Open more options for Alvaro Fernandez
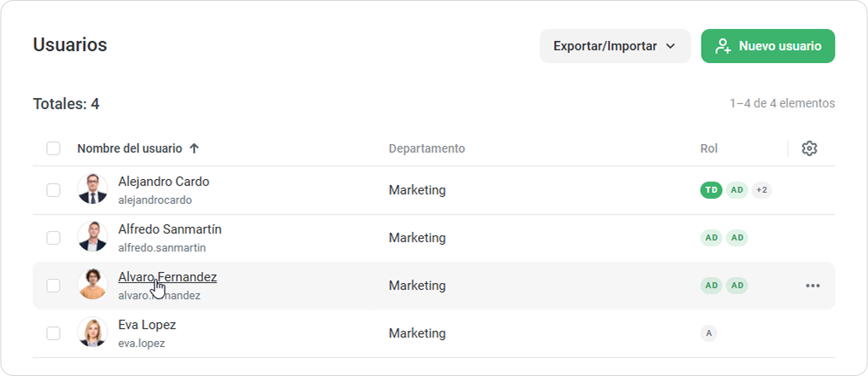 click(813, 286)
